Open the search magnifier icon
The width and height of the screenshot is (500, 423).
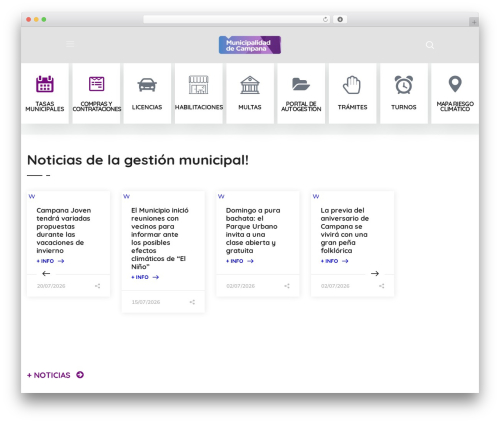pyautogui.click(x=430, y=45)
